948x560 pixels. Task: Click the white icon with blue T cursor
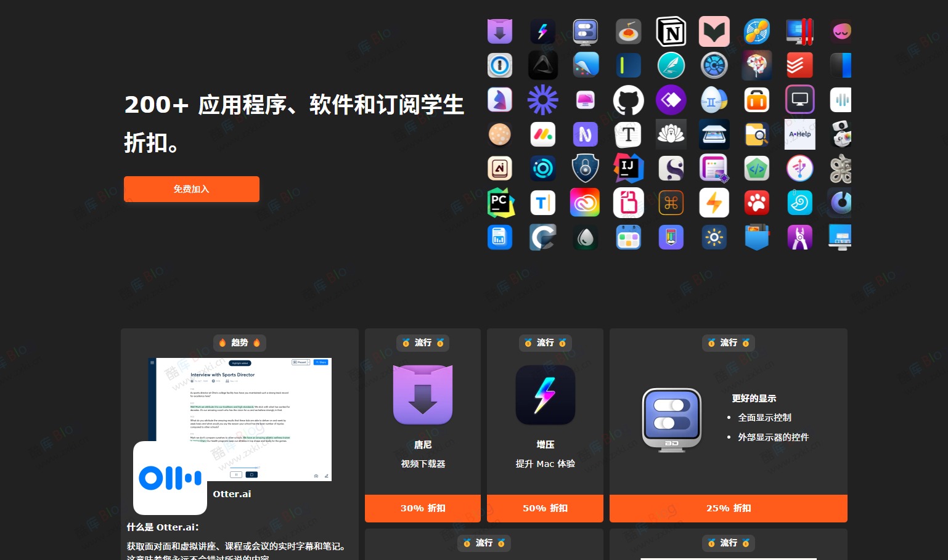[542, 203]
